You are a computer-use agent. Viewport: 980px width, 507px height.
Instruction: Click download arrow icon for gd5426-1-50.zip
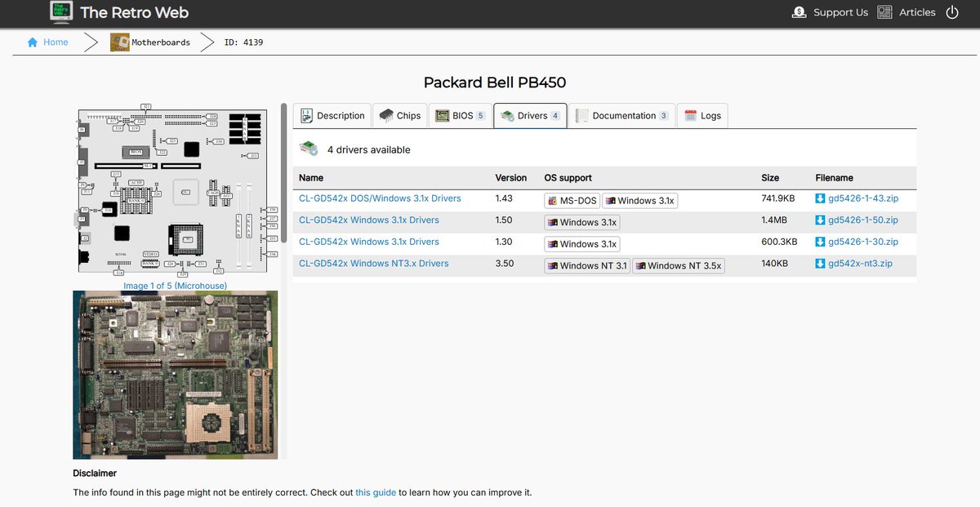click(821, 220)
